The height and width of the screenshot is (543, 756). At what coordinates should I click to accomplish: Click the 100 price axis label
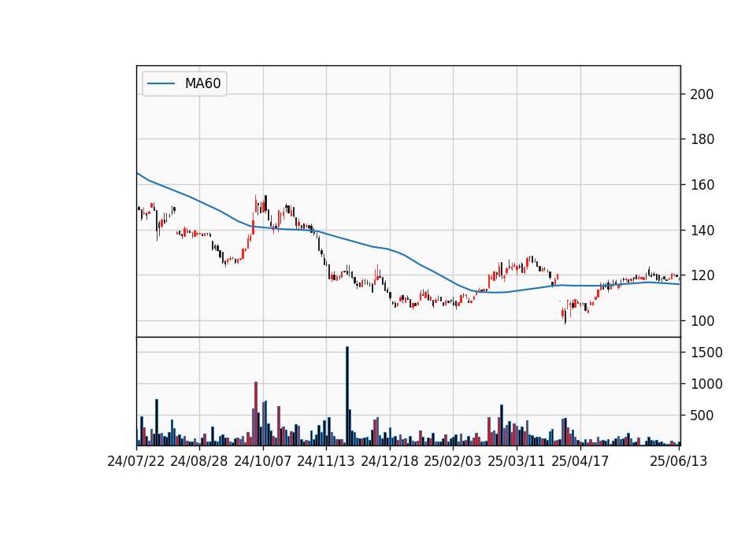pyautogui.click(x=702, y=321)
